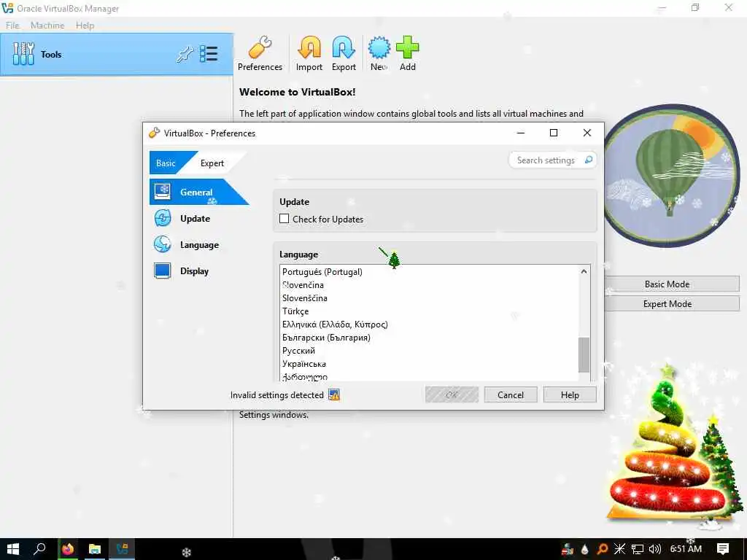The width and height of the screenshot is (747, 560).
Task: Click the water drop tray icon
Action: (x=584, y=549)
